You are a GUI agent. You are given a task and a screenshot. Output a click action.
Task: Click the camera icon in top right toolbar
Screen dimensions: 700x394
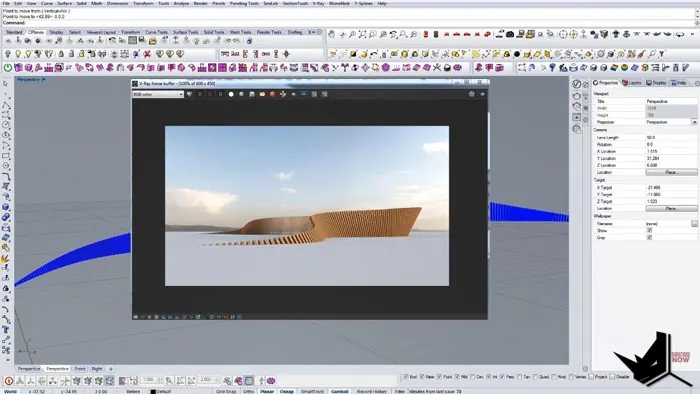510,34
